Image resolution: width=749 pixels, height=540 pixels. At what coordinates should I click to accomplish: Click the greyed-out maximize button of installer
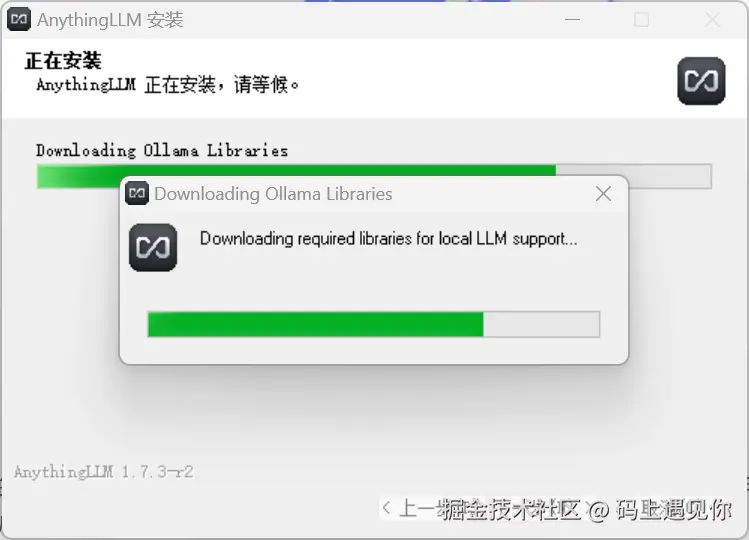[x=642, y=20]
